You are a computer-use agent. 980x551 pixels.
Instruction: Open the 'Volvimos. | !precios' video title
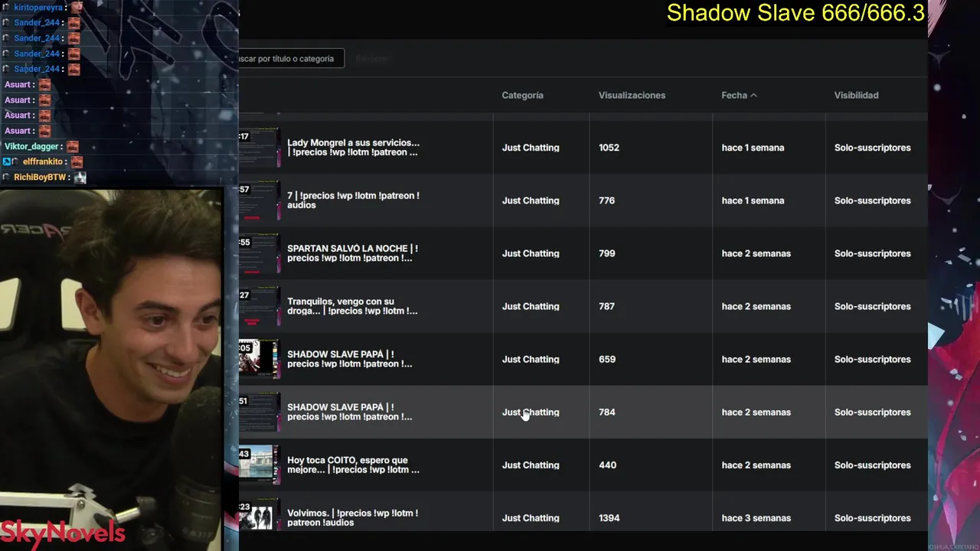352,517
